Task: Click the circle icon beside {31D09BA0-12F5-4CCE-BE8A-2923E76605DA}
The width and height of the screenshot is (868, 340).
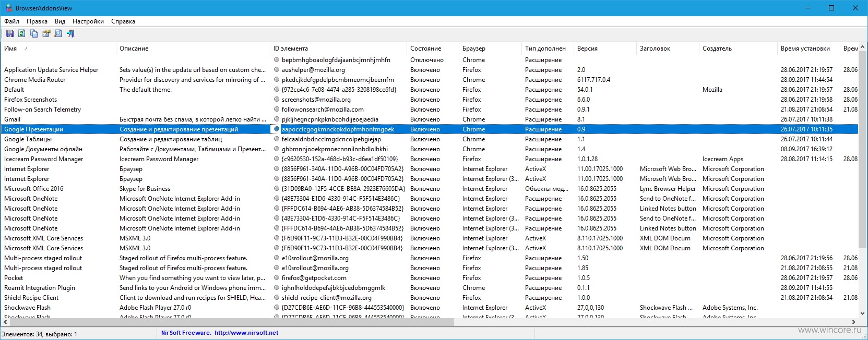Action: pos(277,189)
